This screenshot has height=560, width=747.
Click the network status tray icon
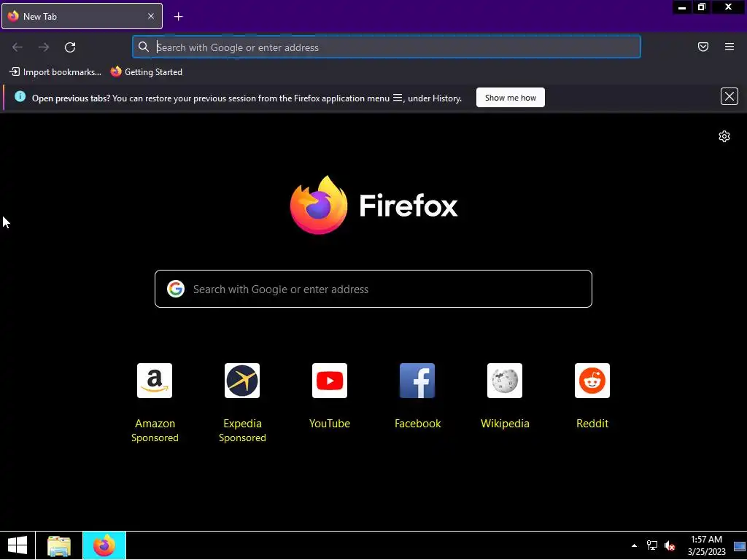click(651, 545)
